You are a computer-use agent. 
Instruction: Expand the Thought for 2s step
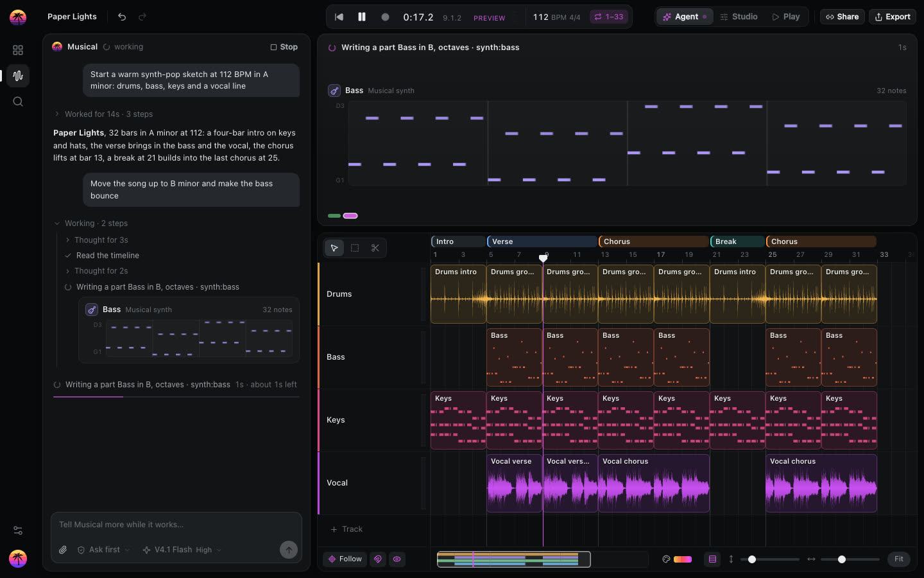point(96,271)
